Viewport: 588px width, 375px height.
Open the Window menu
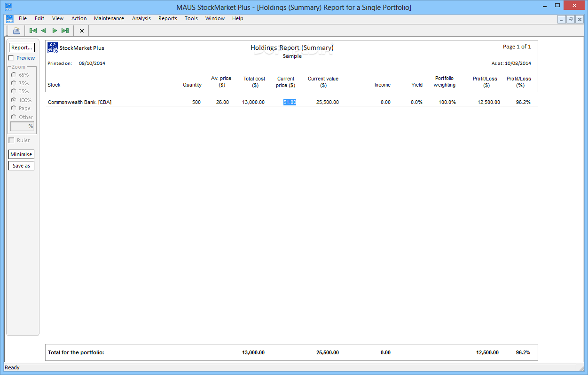[215, 19]
